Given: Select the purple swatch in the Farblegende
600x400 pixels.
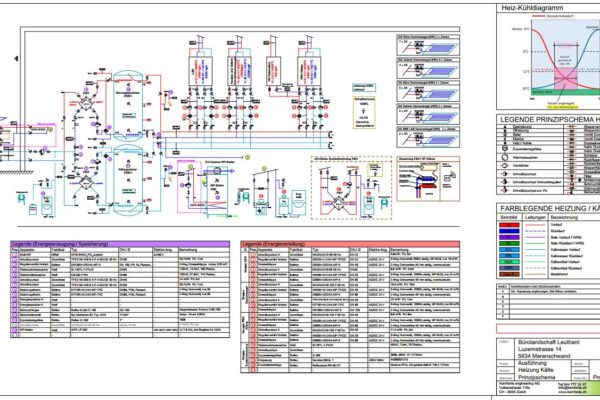Looking at the screenshot, I should [509, 237].
